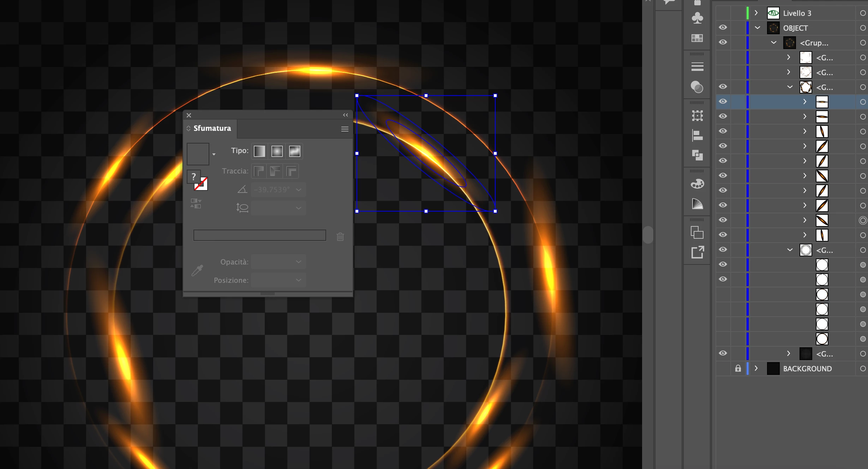Open the Symbols panel club icon
868x469 pixels.
point(697,18)
